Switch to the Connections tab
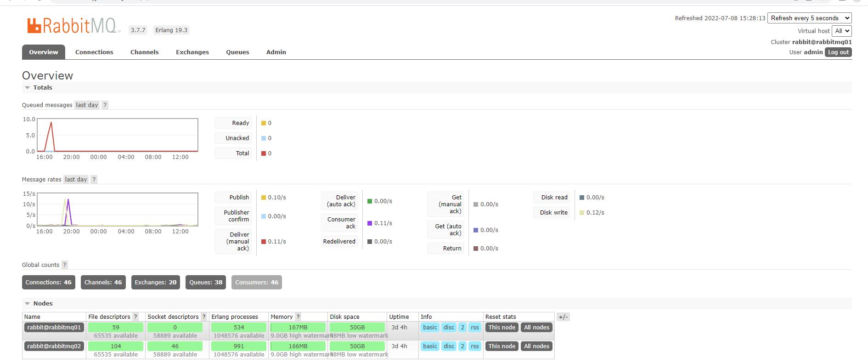 [x=94, y=52]
